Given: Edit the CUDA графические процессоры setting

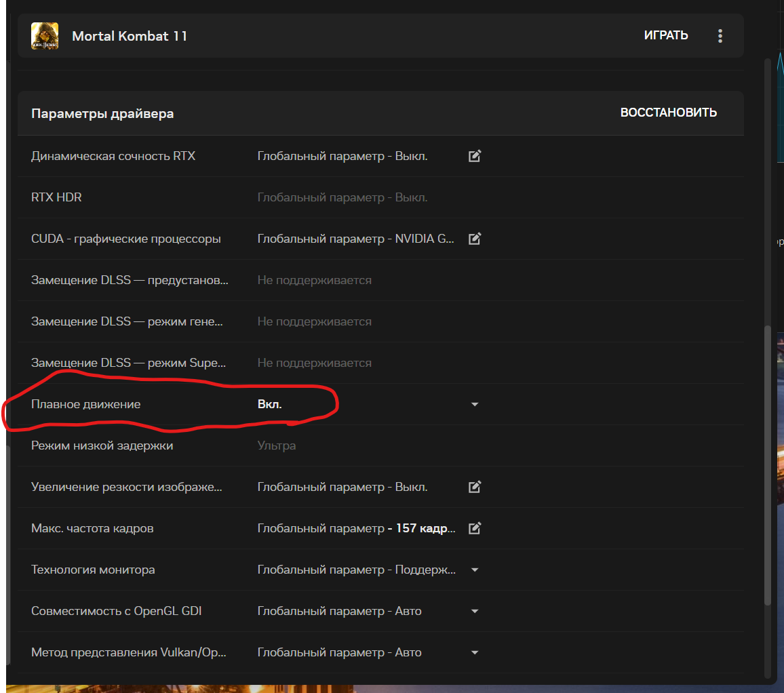Looking at the screenshot, I should click(x=475, y=239).
